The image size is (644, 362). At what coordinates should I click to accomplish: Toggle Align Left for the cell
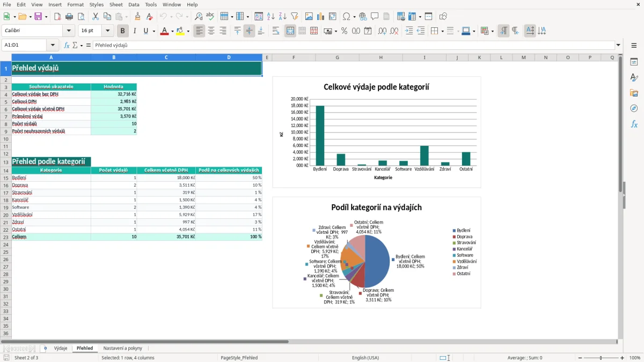[200, 31]
